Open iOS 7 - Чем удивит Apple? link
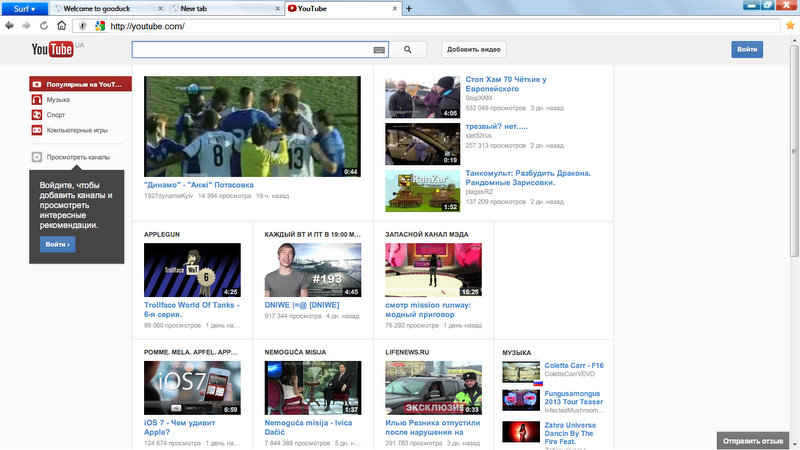Image resolution: width=800 pixels, height=450 pixels. [x=180, y=428]
